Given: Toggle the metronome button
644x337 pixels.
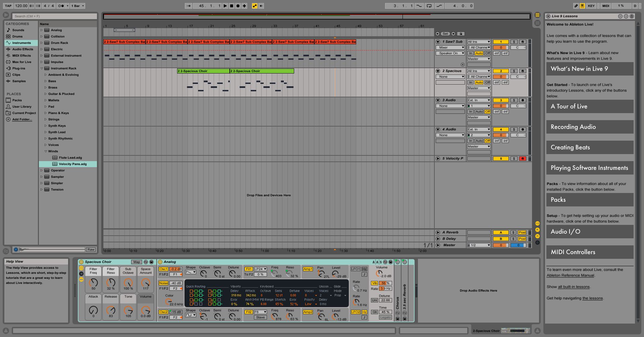Looking at the screenshot, I should (x=61, y=6).
